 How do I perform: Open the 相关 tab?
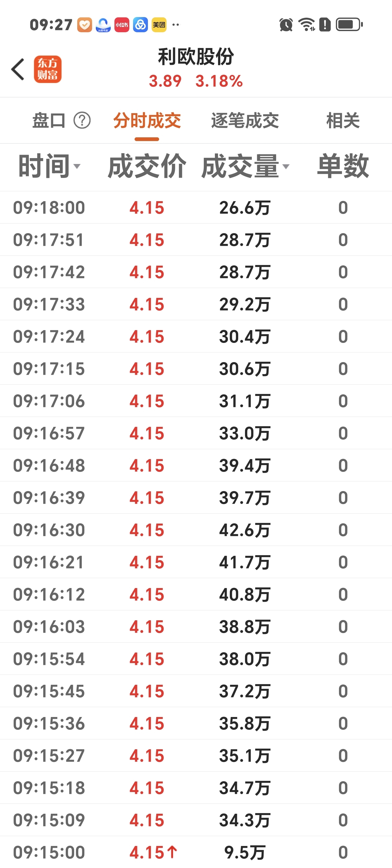click(343, 121)
